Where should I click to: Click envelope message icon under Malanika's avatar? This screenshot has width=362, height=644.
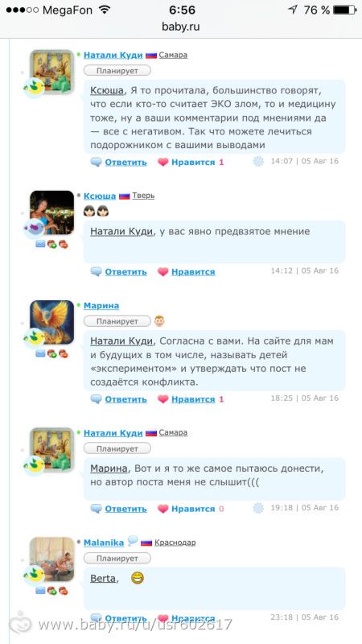pyautogui.click(x=39, y=591)
